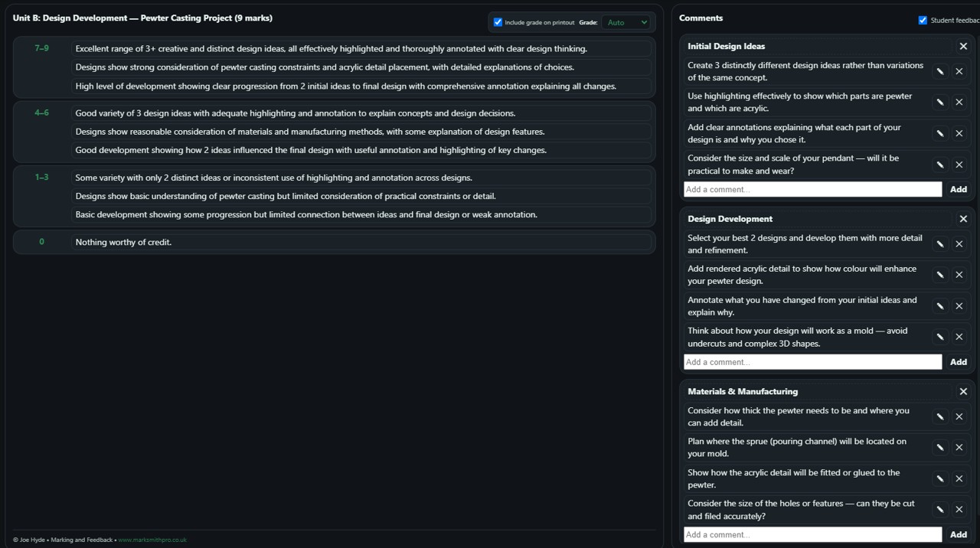The image size is (980, 548).
Task: Delete the 'Use highlighting effectively' comment
Action: point(959,103)
